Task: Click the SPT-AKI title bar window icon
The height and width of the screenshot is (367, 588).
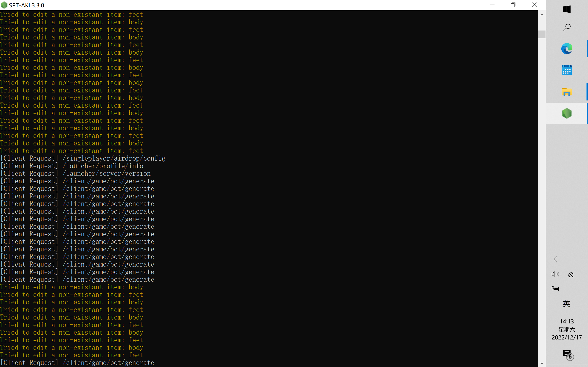Action: click(4, 5)
